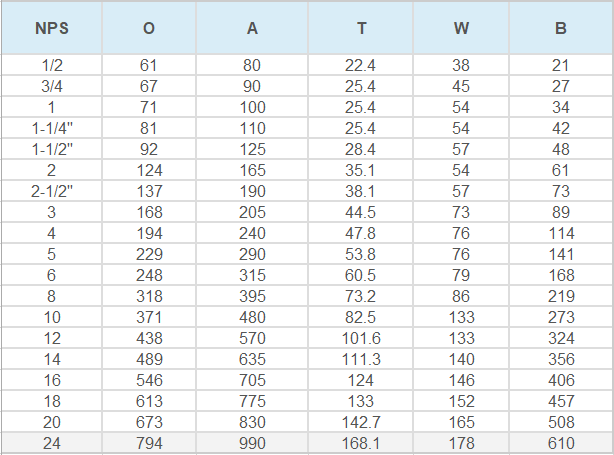The width and height of the screenshot is (614, 455).
Task: Click the NPS 1-1/4" cell
Action: click(51, 128)
